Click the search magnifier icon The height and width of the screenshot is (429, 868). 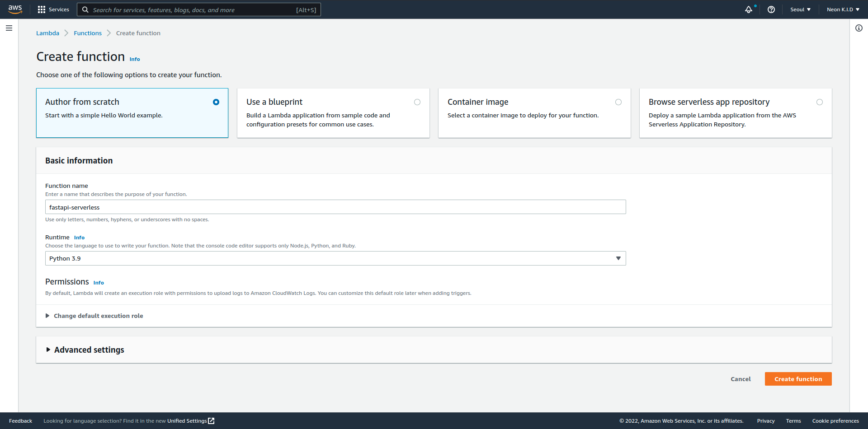[x=85, y=9]
